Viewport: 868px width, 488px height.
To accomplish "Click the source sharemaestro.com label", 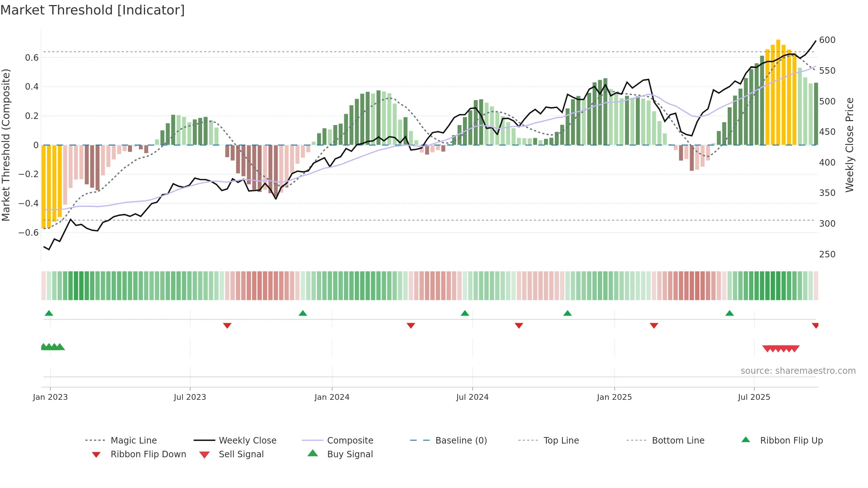I will 798,371.
